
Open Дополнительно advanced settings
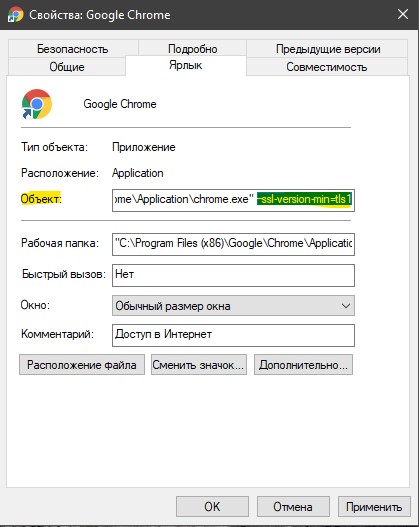click(303, 365)
